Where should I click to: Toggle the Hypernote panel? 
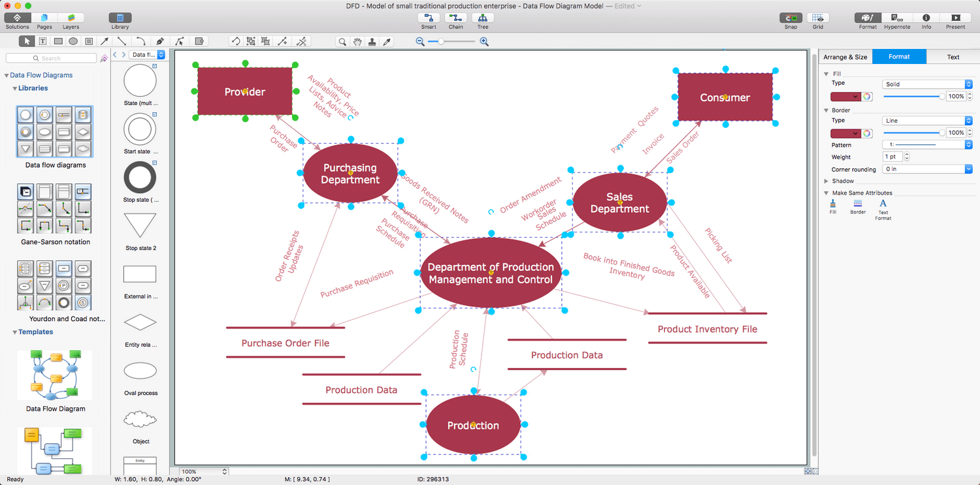click(x=897, y=21)
